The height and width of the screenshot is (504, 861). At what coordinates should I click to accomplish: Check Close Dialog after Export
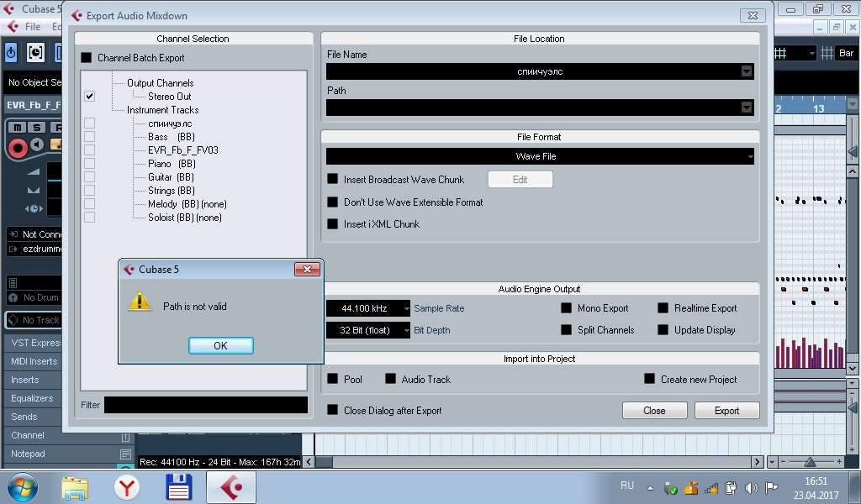(x=332, y=411)
